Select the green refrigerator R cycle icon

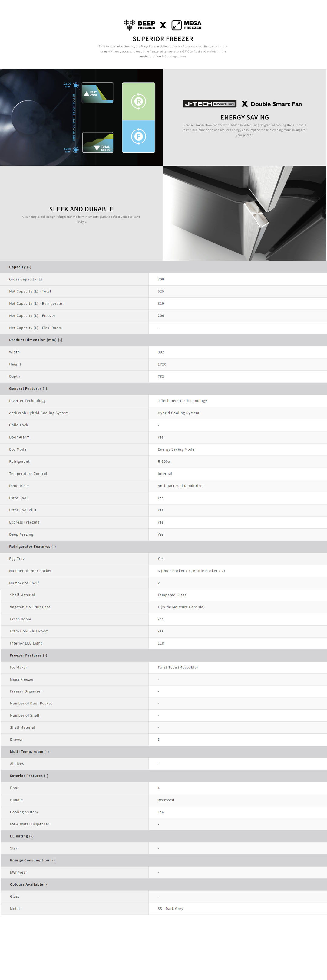[x=139, y=102]
